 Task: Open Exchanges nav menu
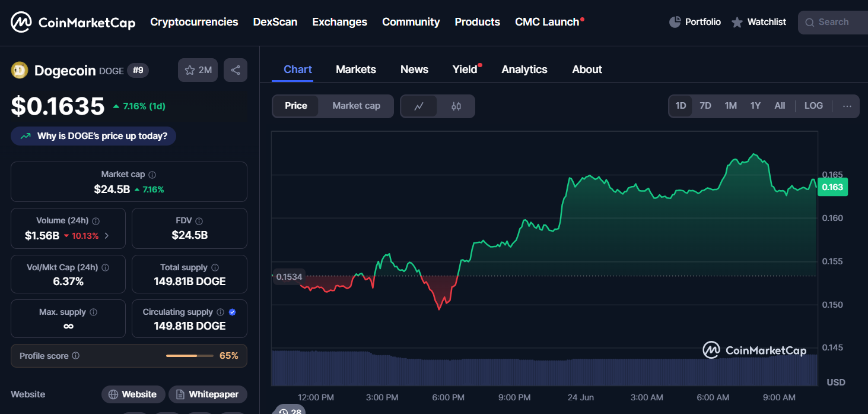point(340,22)
